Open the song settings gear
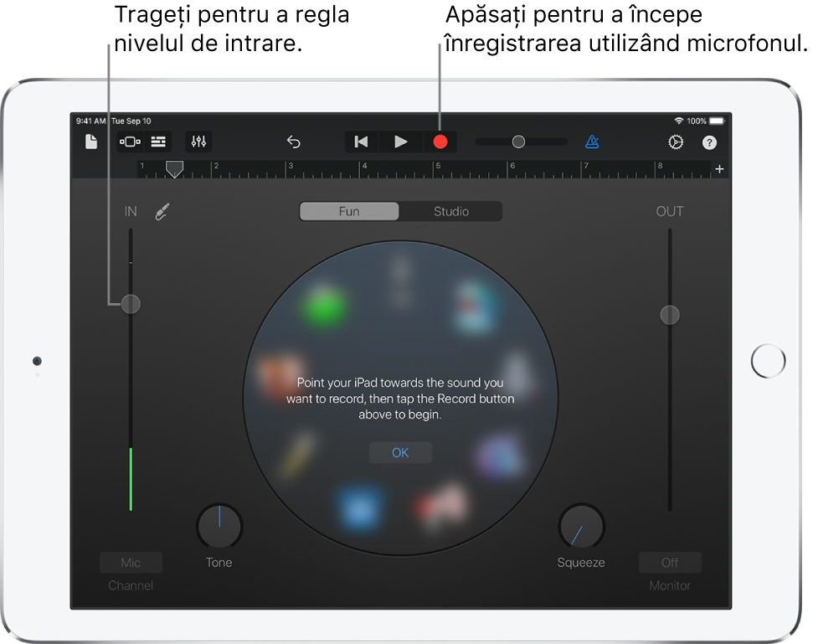 [676, 142]
